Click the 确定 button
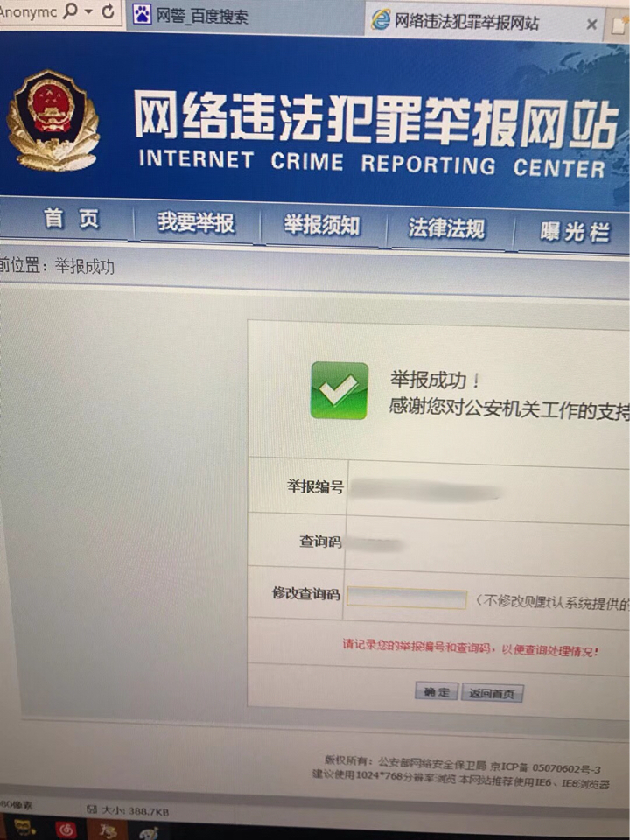 436,691
